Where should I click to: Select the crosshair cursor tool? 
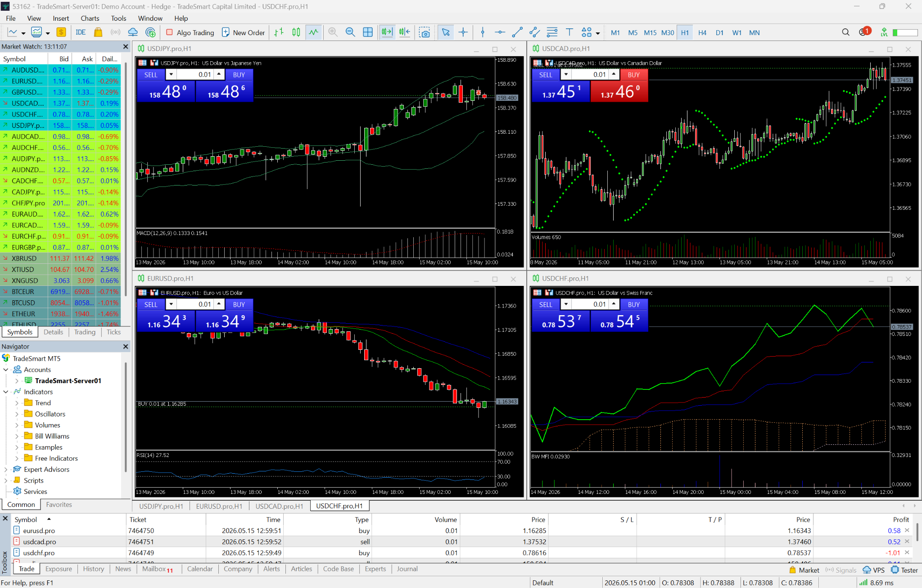coord(463,32)
